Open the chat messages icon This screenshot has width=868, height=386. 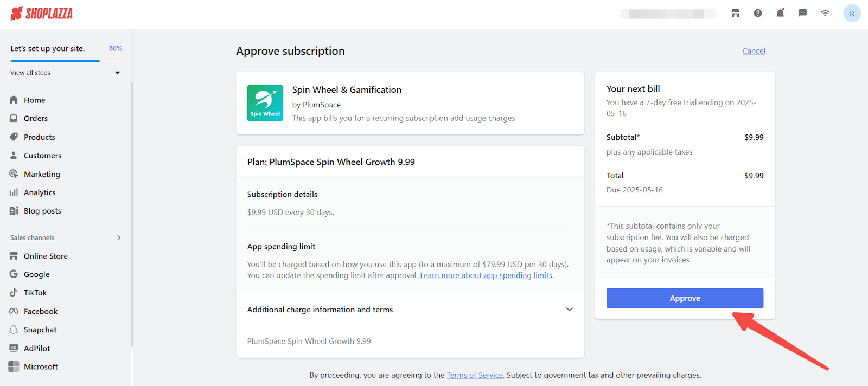[x=803, y=14]
